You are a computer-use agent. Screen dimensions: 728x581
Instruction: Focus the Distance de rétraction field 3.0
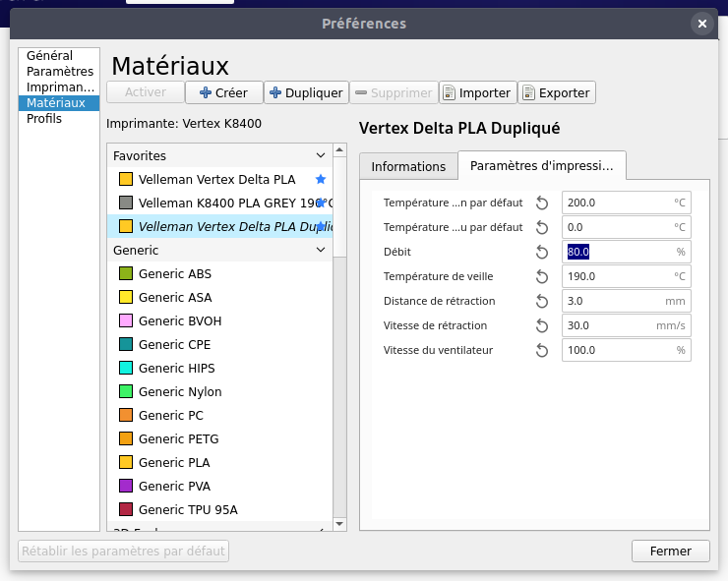click(x=627, y=301)
